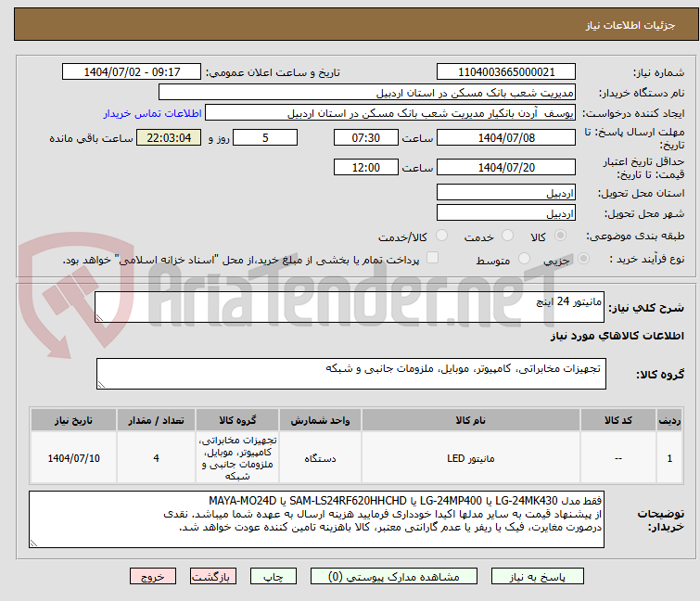The width and height of the screenshot is (700, 601).
Task: Click the 'واحد شمارش' column header
Action: tap(320, 420)
